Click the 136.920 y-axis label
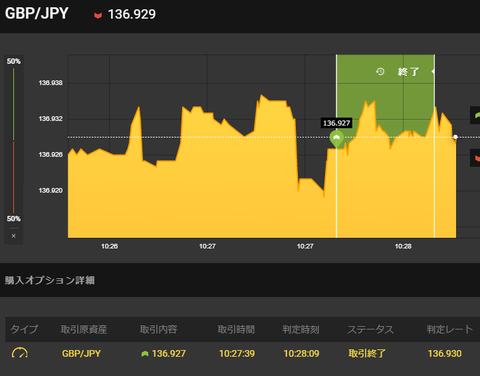Image resolution: width=480 pixels, height=376 pixels. click(x=50, y=190)
